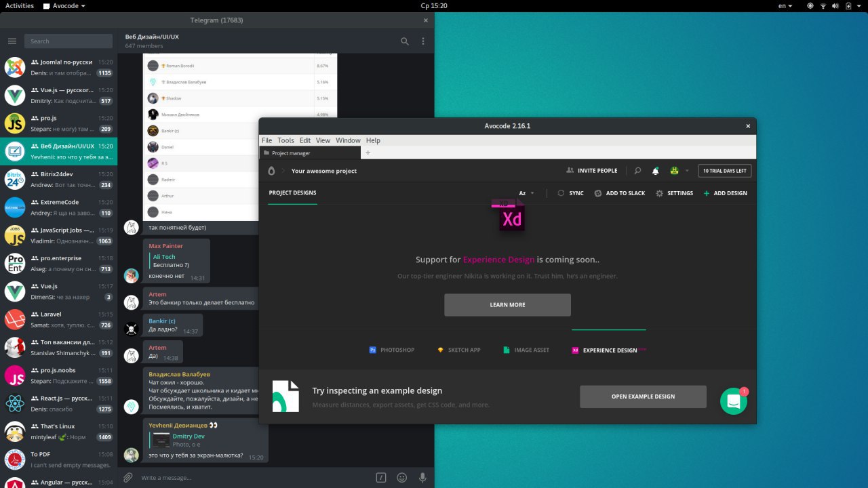868x488 pixels.
Task: Switch to the Sketch App format tab
Action: 459,350
